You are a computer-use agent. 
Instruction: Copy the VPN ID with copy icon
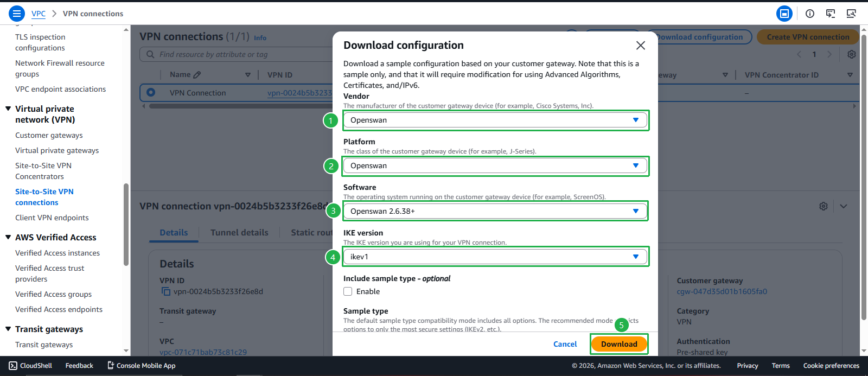click(166, 291)
